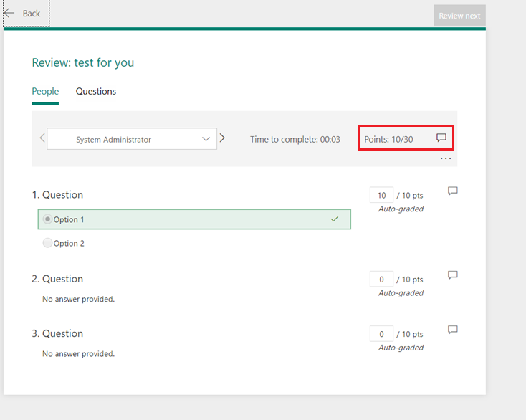Switch to the Questions tab
Screen dimensions: 526x420
96,91
